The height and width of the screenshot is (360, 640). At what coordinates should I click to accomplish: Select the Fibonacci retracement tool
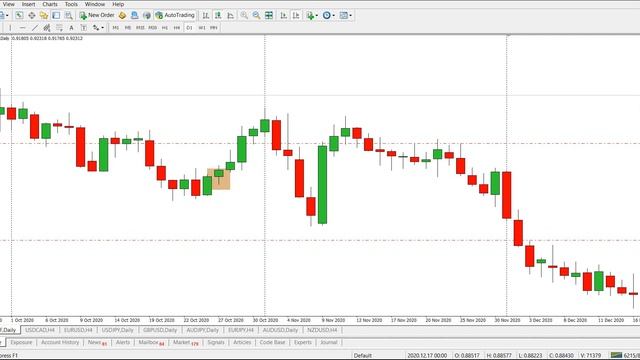[x=59, y=28]
